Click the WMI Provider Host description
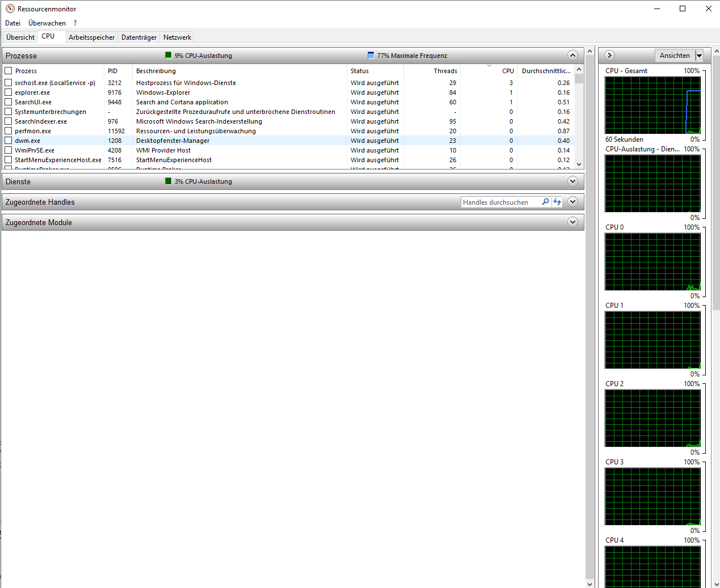Viewport: 720px width, 588px height. pos(163,150)
